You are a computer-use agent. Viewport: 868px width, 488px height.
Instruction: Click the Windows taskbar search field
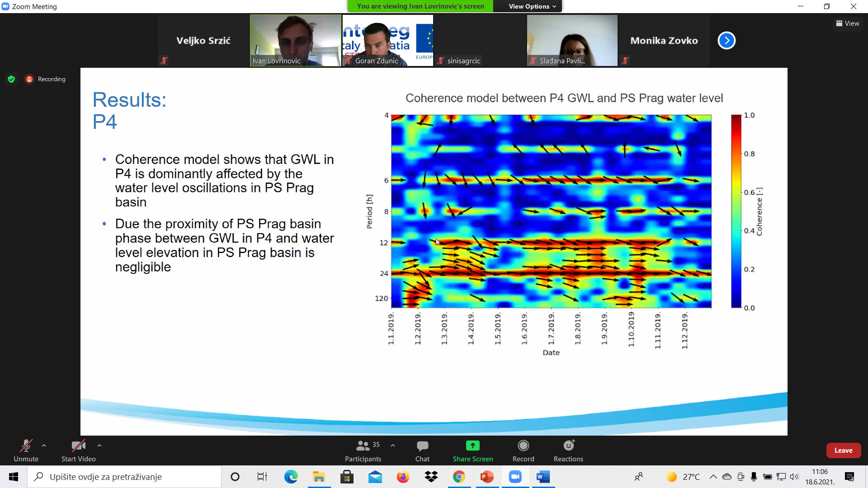point(124,477)
